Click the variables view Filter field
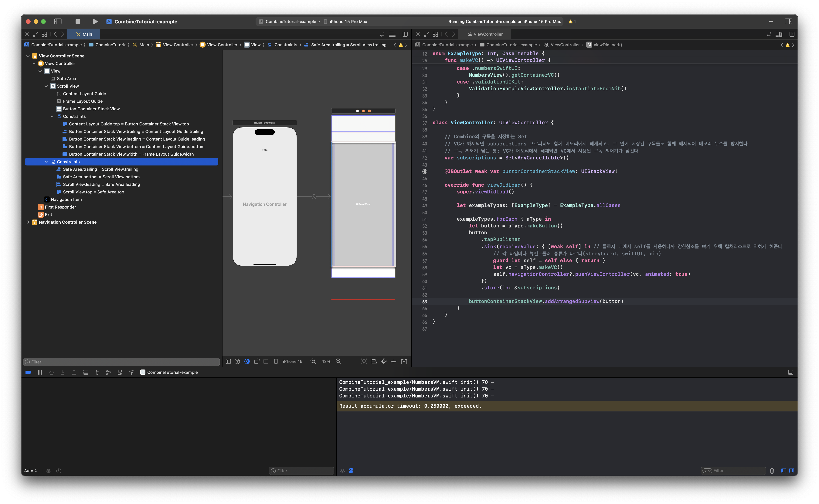This screenshot has height=504, width=819. pos(301,471)
